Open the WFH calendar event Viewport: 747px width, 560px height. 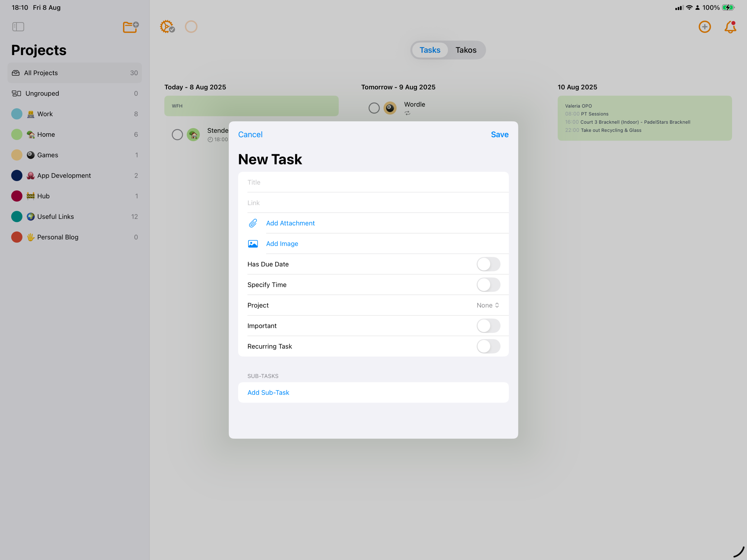(x=252, y=106)
